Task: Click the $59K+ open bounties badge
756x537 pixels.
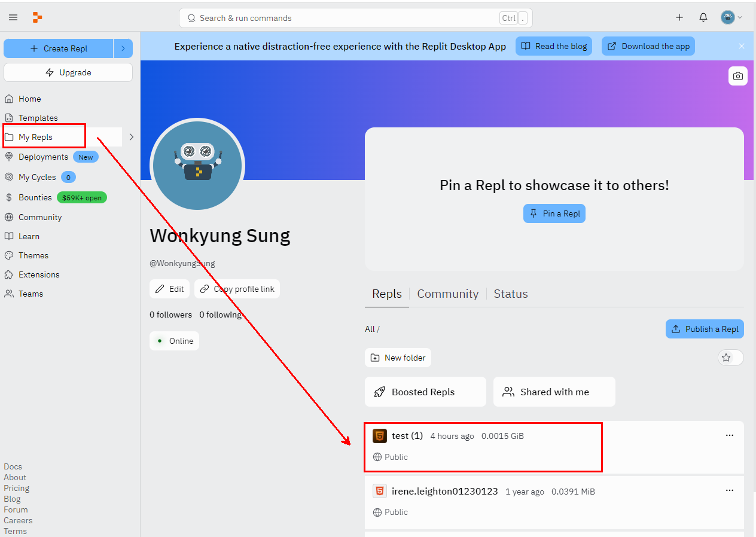Action: coord(82,197)
